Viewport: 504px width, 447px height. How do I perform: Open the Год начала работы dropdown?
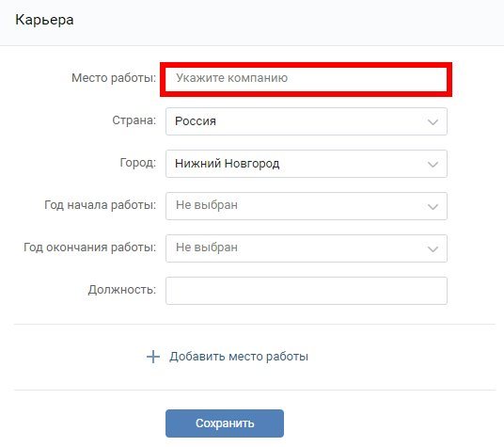tap(306, 206)
